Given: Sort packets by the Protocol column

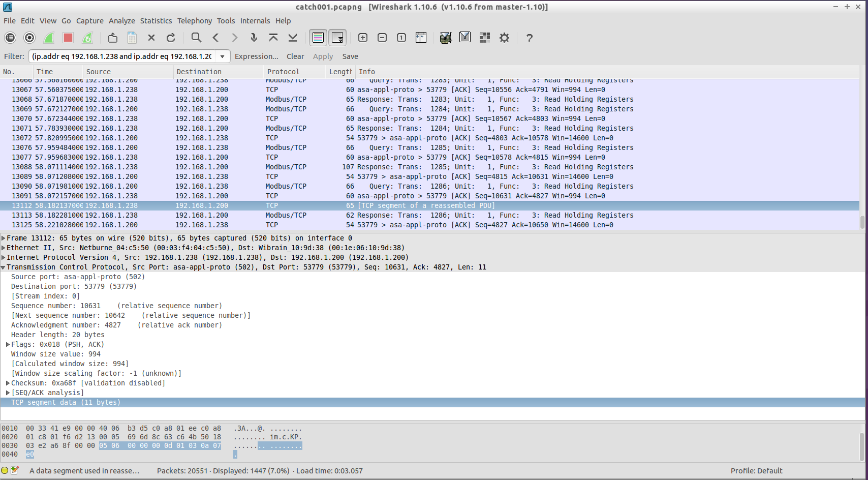Looking at the screenshot, I should pyautogui.click(x=295, y=72).
